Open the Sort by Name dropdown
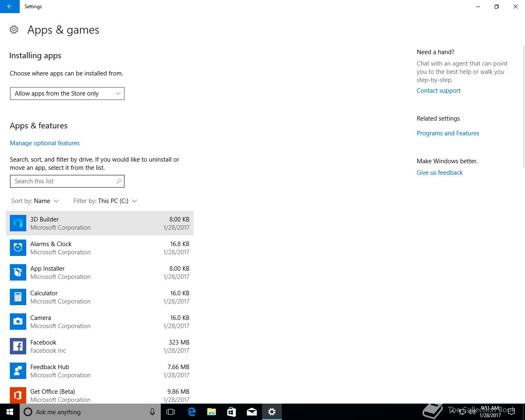 point(35,201)
